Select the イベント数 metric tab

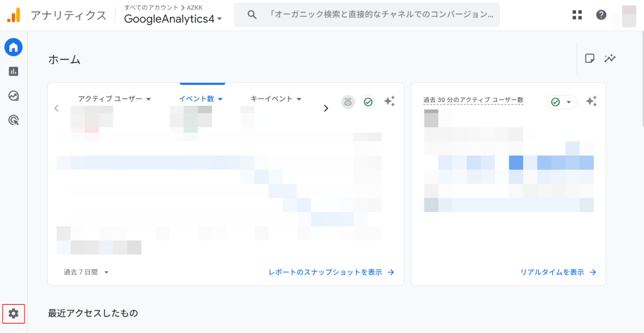tap(201, 99)
